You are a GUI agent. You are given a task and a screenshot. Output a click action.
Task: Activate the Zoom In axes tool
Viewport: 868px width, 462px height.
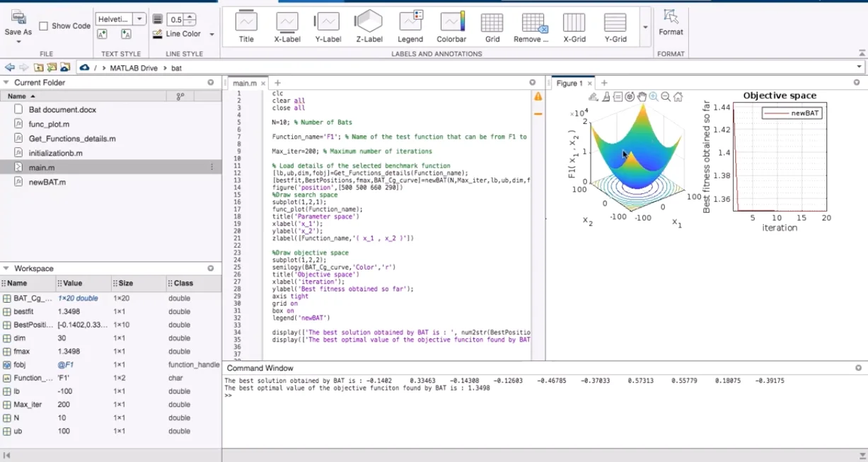[x=654, y=97]
